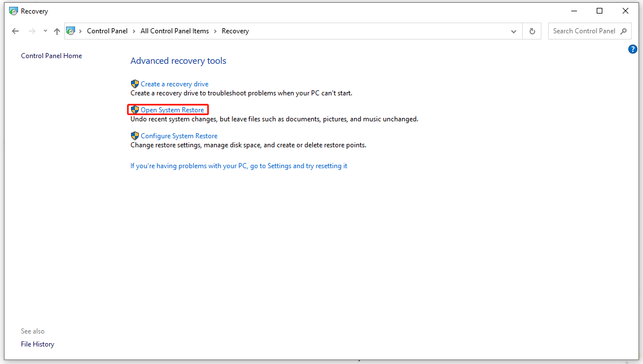Click the shield icon beside Create a recovery drive
This screenshot has width=643, height=364.
coord(134,84)
